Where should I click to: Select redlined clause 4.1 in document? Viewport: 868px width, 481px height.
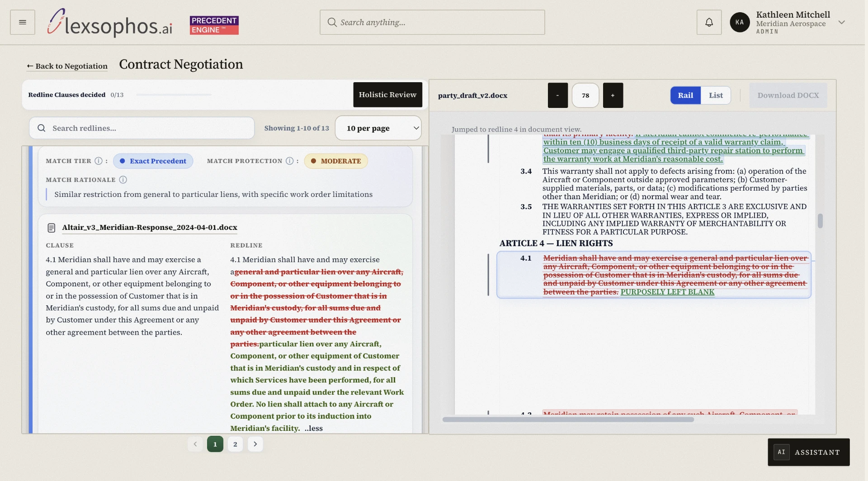point(654,275)
